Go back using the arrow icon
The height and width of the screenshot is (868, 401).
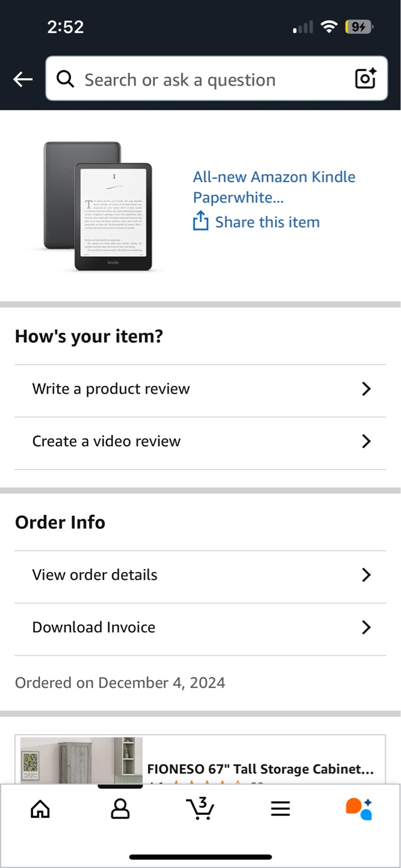point(22,79)
